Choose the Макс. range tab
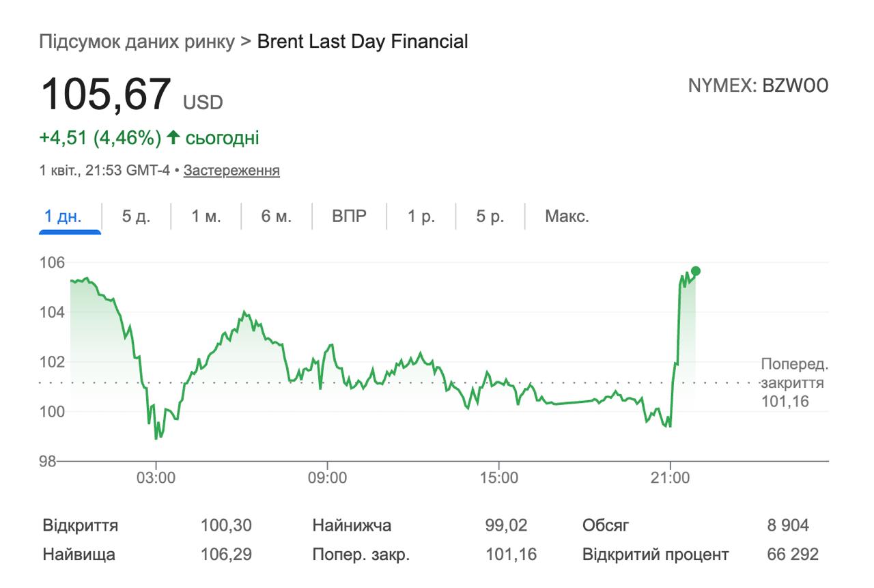 567,216
